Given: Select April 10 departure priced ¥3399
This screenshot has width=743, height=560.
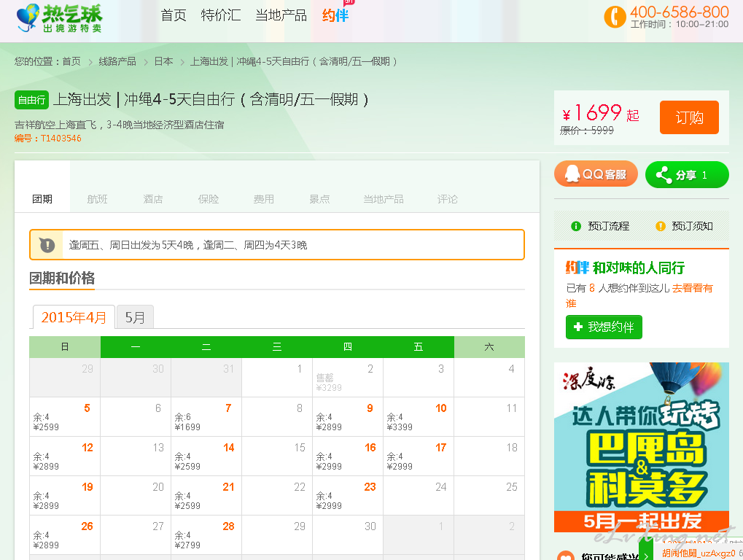Looking at the screenshot, I should (418, 417).
